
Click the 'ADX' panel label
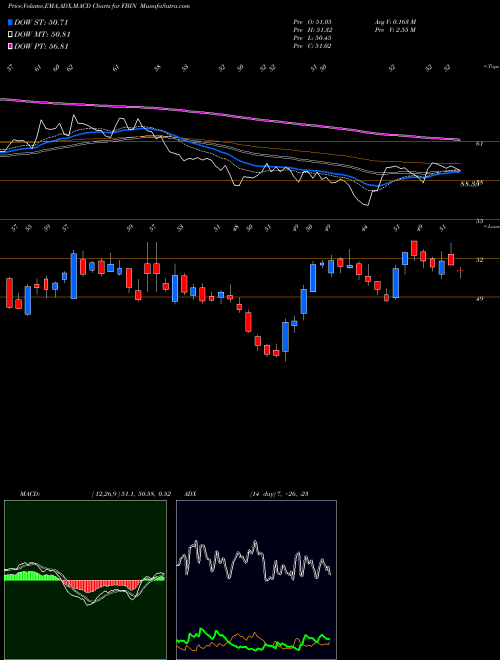(x=190, y=494)
